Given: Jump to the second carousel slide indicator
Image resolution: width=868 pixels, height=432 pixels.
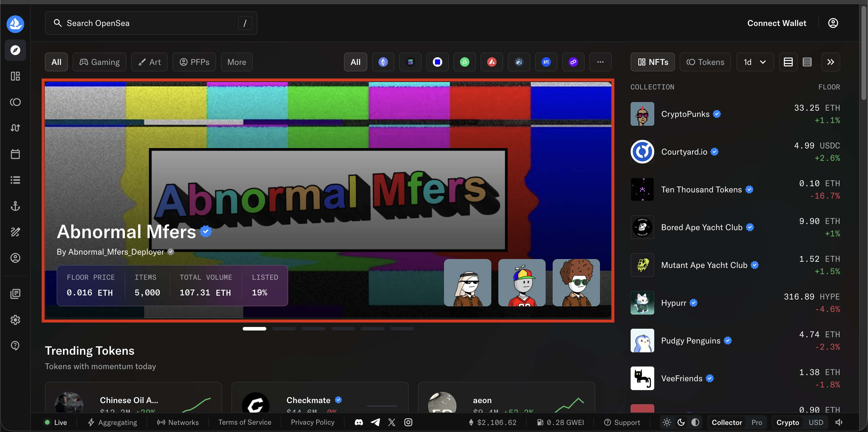Looking at the screenshot, I should click(x=284, y=329).
